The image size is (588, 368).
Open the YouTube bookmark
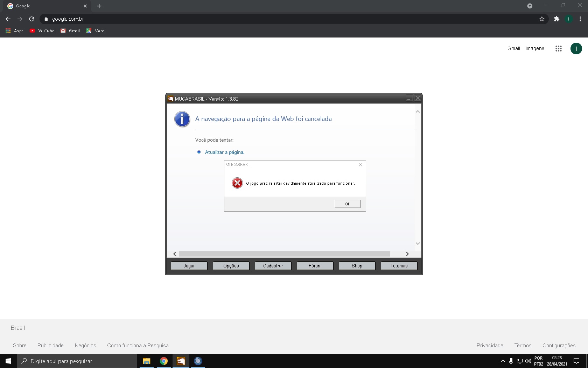[x=42, y=31]
